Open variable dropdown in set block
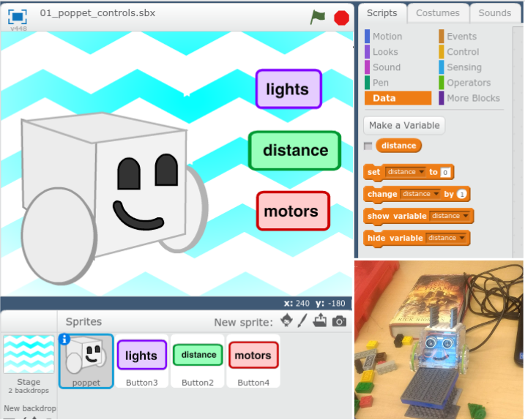 coord(406,172)
